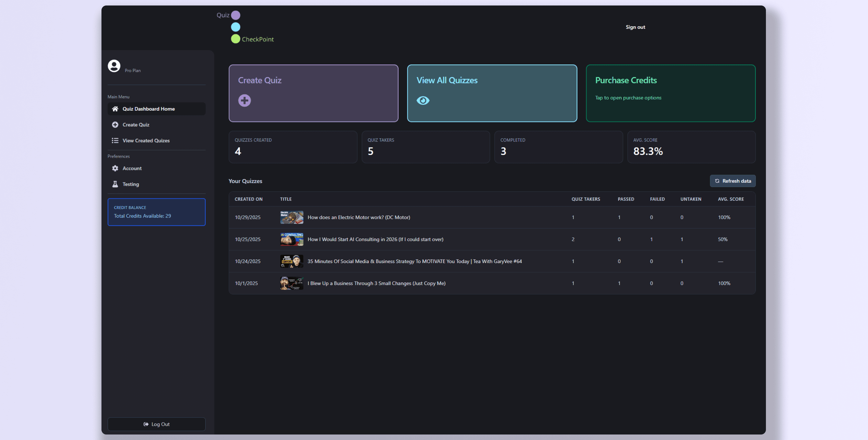Choose Create Quiz from the sidebar menu
The image size is (868, 440).
(136, 124)
